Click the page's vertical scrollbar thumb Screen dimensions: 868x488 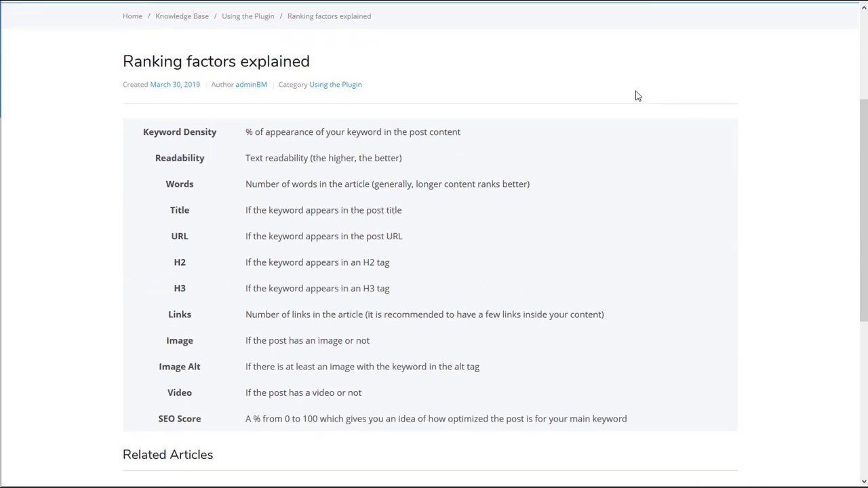tap(863, 210)
